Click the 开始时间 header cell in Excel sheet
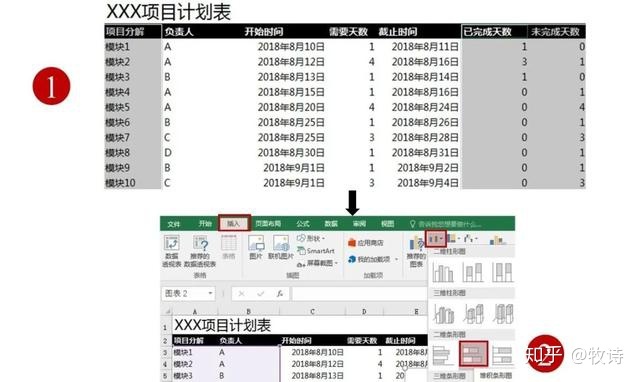The width and height of the screenshot is (640, 382). (296, 340)
